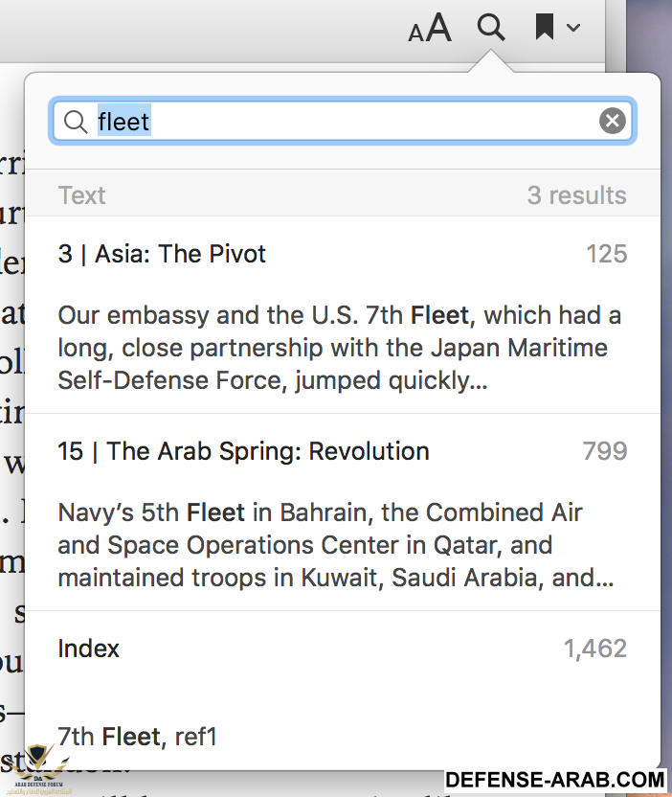
Task: Open the font size appearance menu
Action: 429,29
